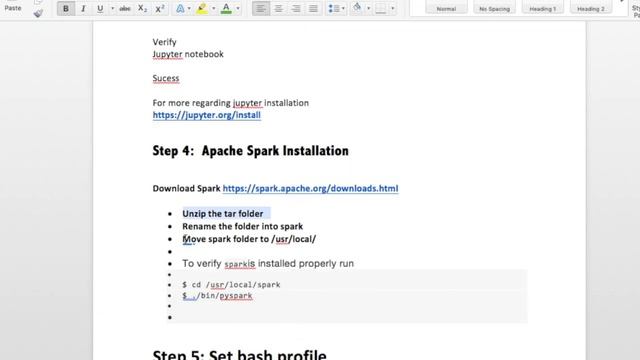640x360 pixels.
Task: Apply the font color A button
Action: coord(226,9)
